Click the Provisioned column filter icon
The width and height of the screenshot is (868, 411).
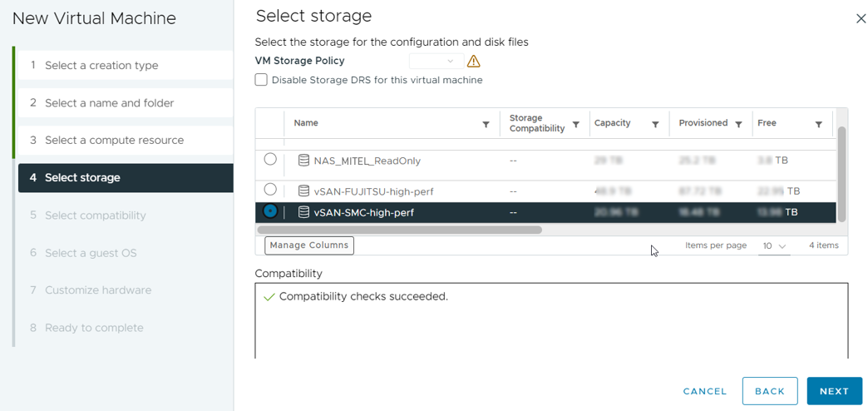(737, 125)
